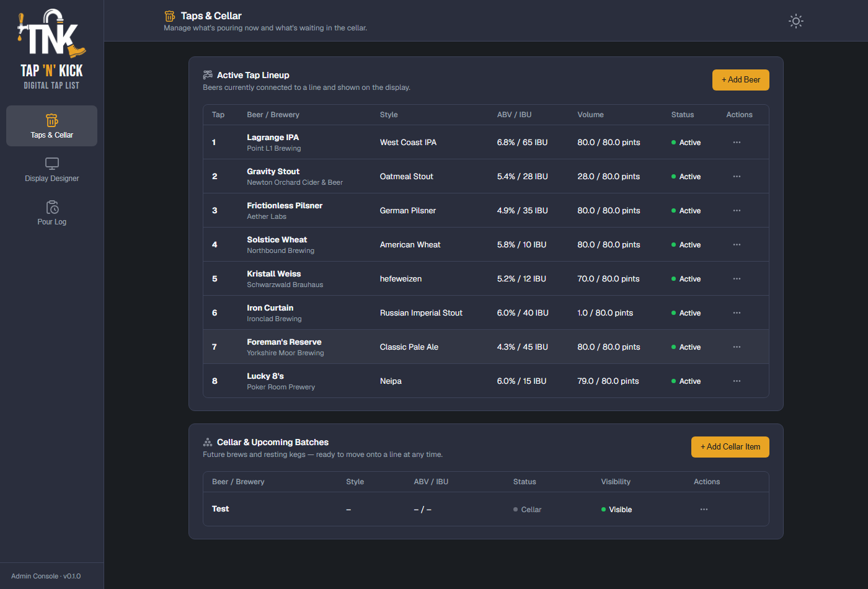
Task: Click the Active Tap Lineup section icon
Action: 208,75
